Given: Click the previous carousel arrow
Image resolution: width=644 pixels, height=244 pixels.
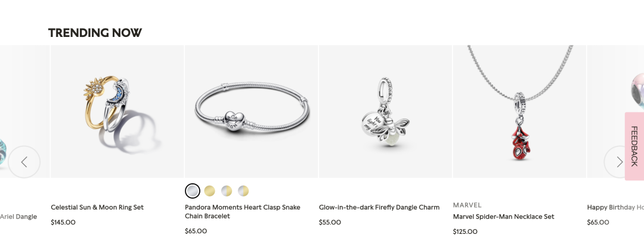Looking at the screenshot, I should tap(24, 162).
